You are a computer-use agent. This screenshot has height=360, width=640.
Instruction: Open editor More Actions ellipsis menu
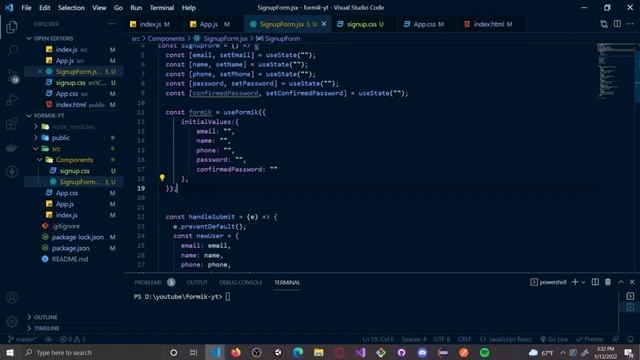(x=630, y=24)
